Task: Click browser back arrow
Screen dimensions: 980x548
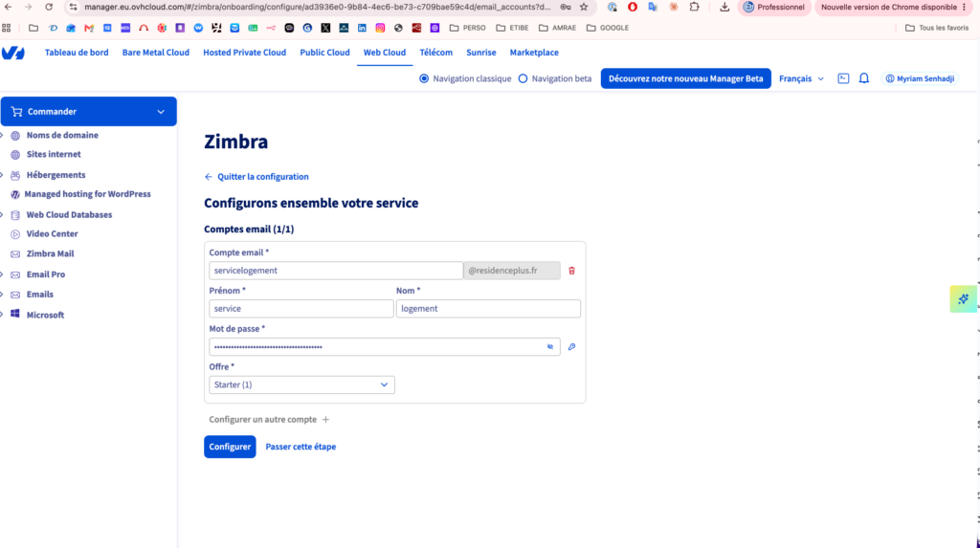Action: [8, 7]
